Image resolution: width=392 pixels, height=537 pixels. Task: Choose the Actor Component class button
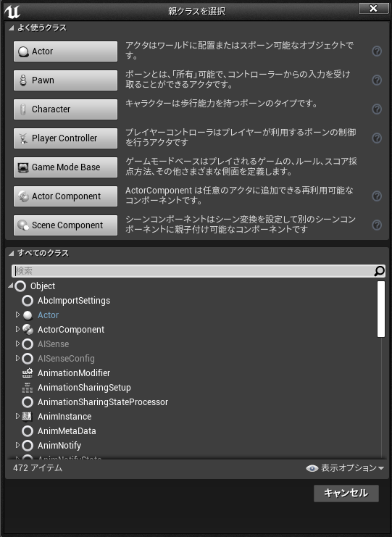tap(65, 196)
